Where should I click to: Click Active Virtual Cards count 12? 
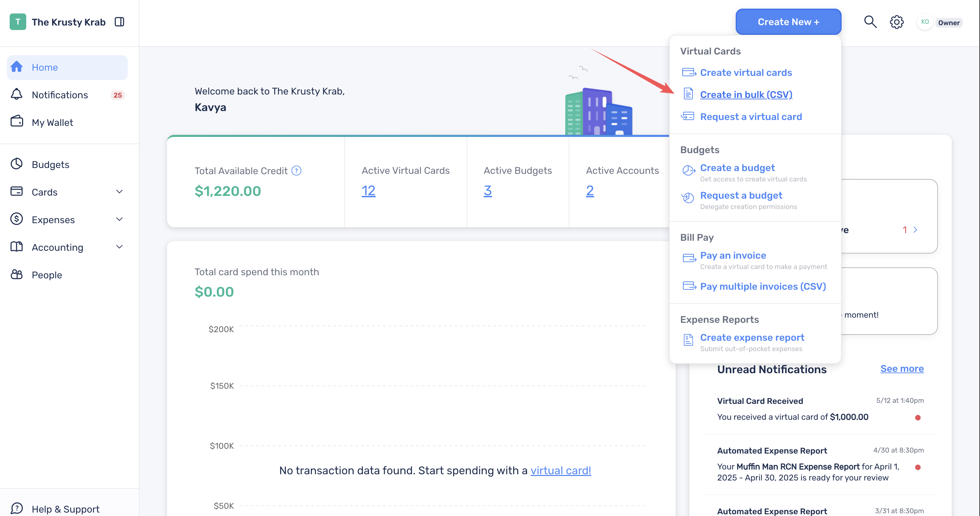click(x=368, y=190)
